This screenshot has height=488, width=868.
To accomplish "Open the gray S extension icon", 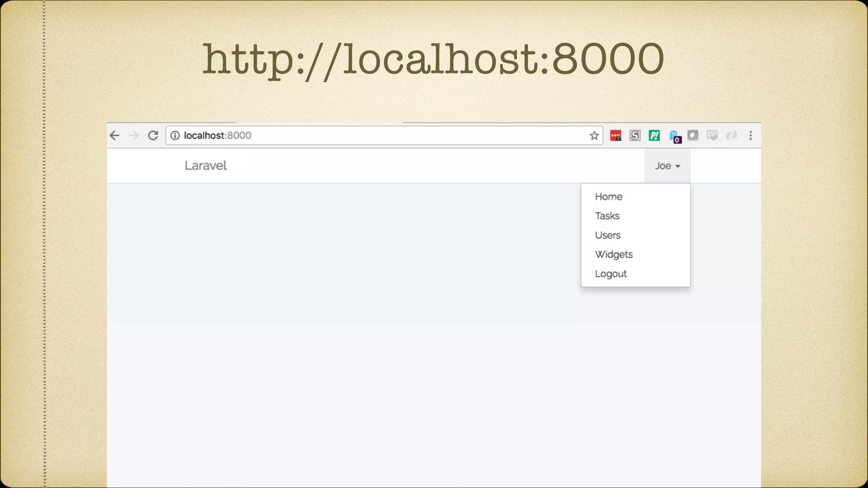I will click(635, 136).
